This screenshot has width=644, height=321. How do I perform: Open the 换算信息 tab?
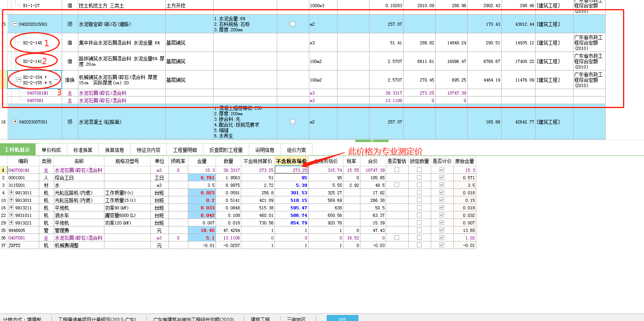[114, 150]
